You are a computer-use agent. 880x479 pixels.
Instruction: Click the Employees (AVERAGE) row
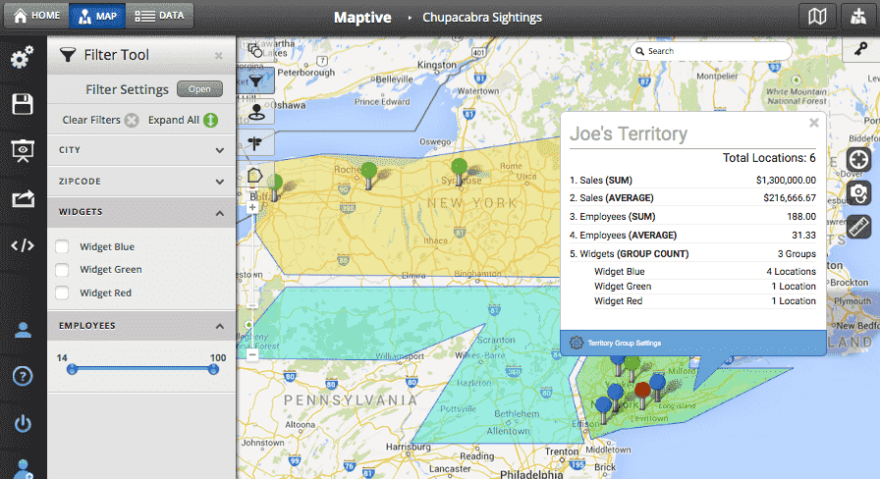(x=693, y=235)
